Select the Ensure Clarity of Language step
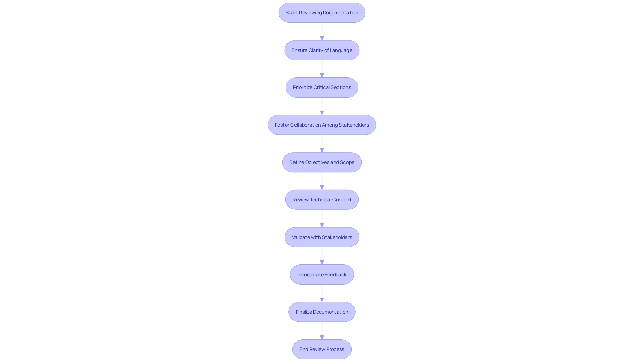 pyautogui.click(x=322, y=50)
